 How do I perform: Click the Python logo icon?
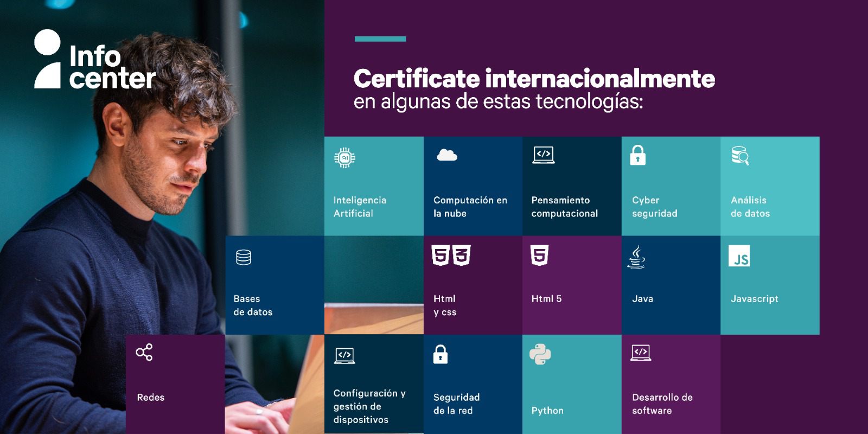(540, 354)
